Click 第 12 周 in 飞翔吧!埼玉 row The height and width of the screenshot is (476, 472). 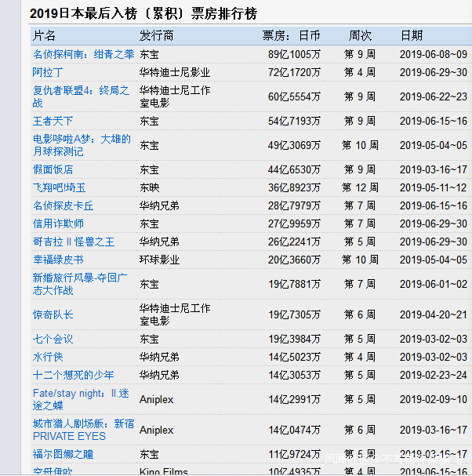(x=360, y=187)
